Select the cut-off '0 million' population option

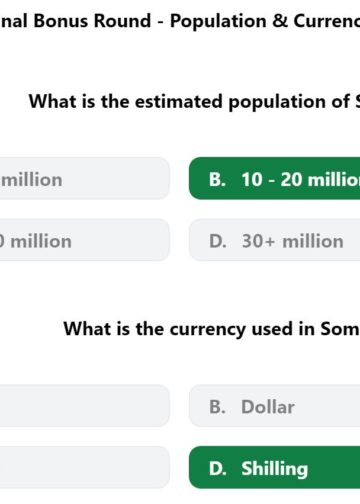[85, 240]
